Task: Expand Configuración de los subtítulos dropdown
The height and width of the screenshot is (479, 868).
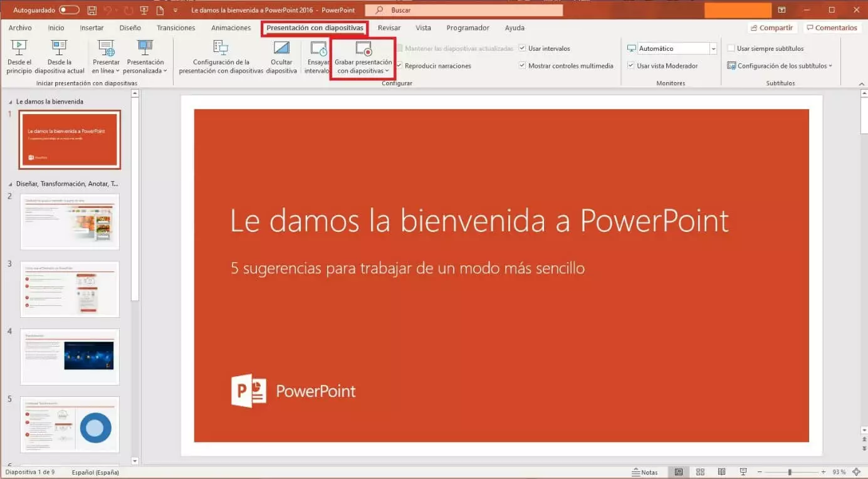Action: click(780, 66)
